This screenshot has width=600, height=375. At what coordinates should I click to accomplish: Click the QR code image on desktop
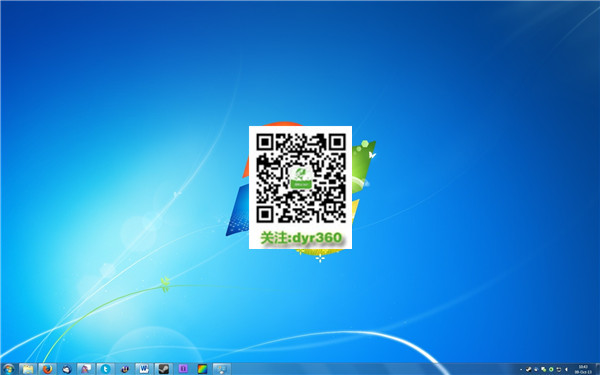(301, 178)
